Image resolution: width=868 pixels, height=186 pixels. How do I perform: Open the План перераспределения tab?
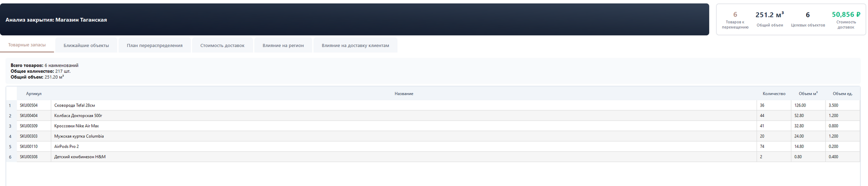coord(155,45)
